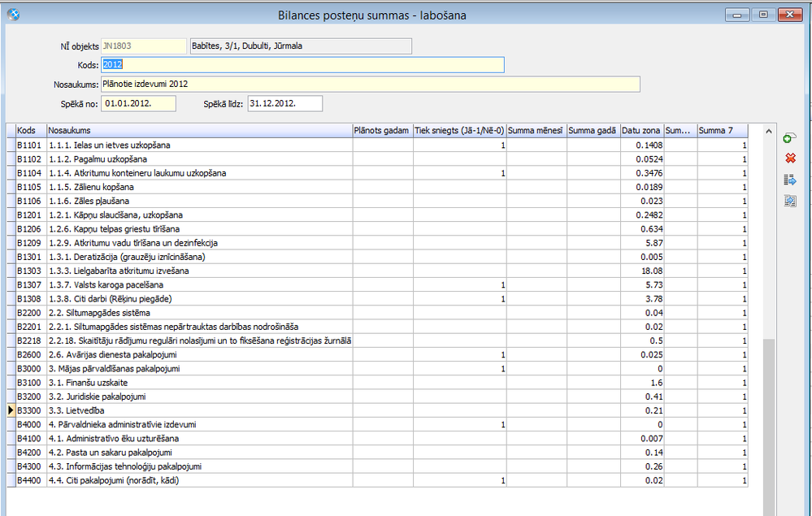The width and height of the screenshot is (812, 516).
Task: Click '4.2. Pasta un sakaru pakalpojumi'
Action: [111, 453]
